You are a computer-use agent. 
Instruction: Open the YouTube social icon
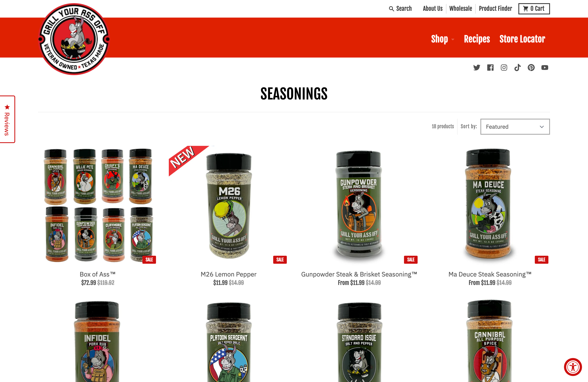click(545, 68)
